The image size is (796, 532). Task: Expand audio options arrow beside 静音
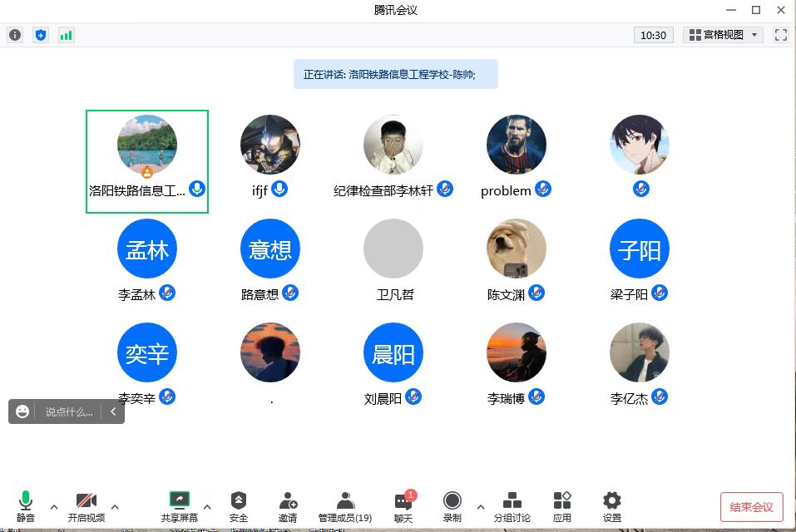[x=54, y=506]
